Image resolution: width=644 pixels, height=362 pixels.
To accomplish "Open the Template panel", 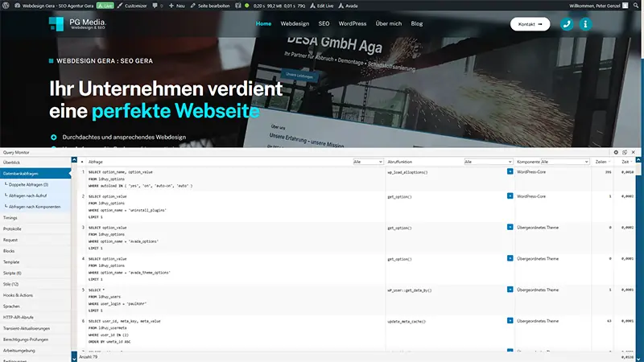I will (35, 262).
